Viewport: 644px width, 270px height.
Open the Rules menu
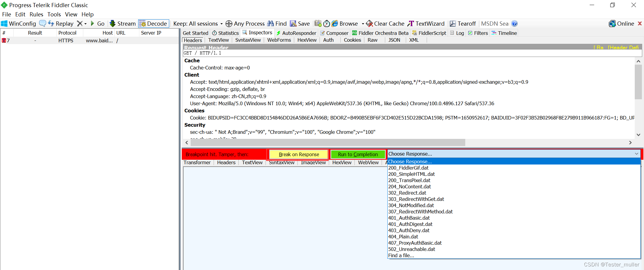(x=36, y=14)
